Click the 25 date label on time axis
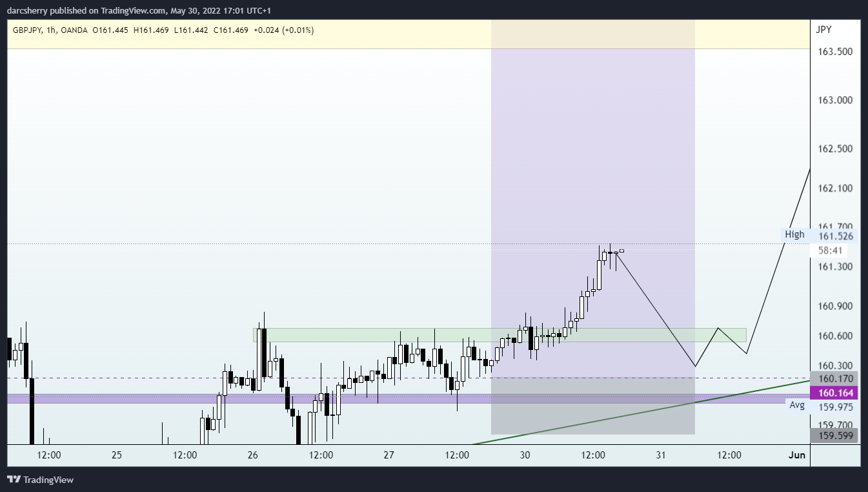This screenshot has height=492, width=868. click(x=117, y=455)
